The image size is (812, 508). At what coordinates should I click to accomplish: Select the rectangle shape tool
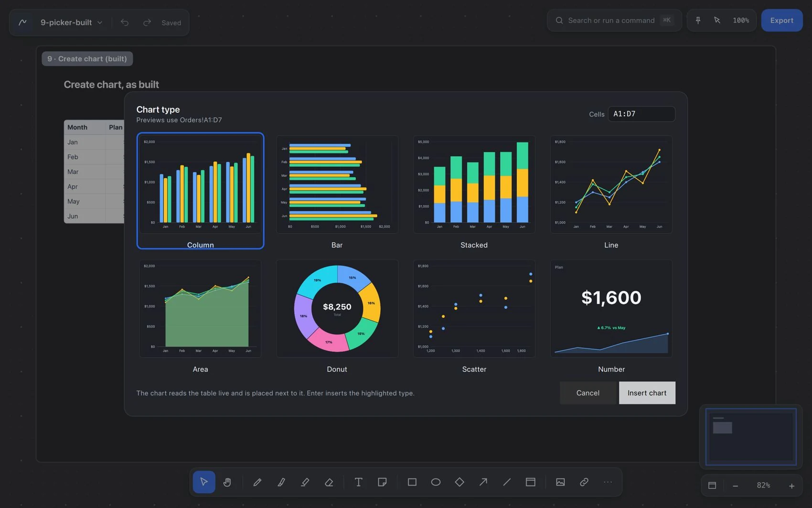pos(412,482)
